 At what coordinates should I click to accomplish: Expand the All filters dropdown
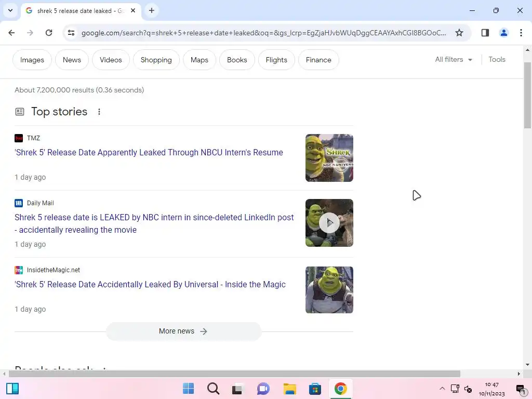click(x=454, y=59)
